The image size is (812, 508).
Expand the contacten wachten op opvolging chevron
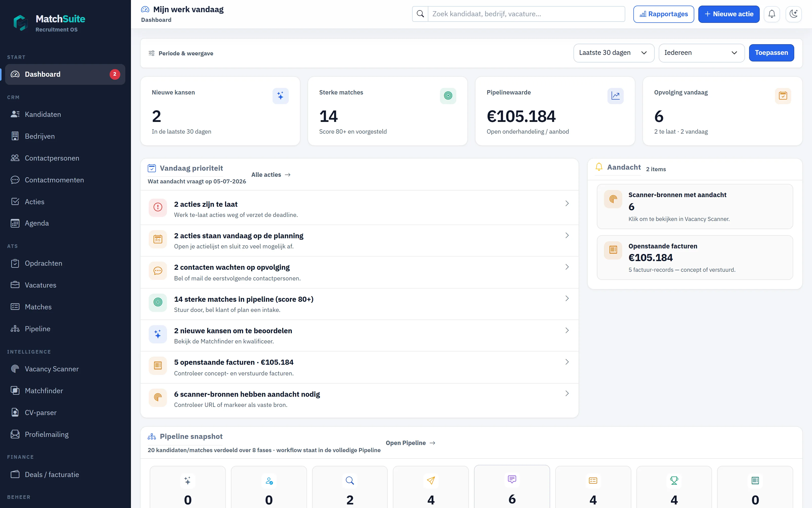(x=567, y=267)
